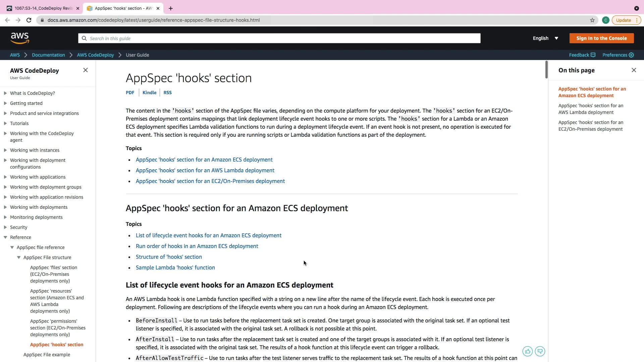Viewport: 644px width, 362px height.
Task: Bookmark page with star icon
Action: 592,20
